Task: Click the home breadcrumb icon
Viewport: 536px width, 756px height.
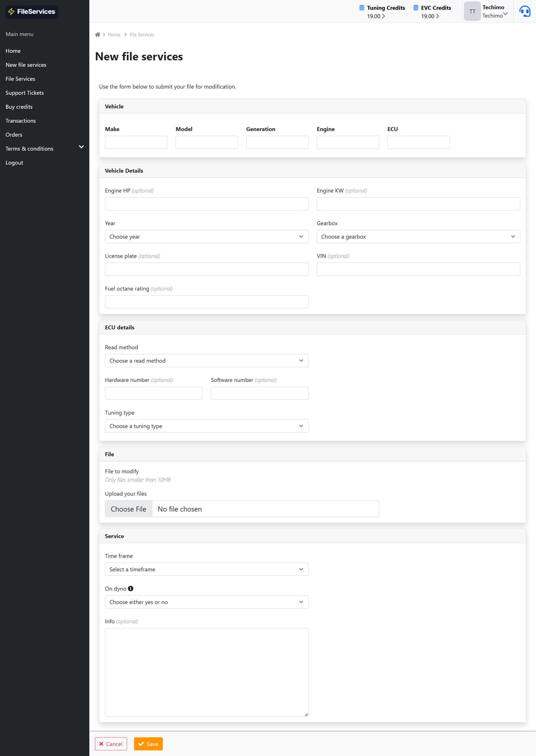Action: (x=97, y=35)
